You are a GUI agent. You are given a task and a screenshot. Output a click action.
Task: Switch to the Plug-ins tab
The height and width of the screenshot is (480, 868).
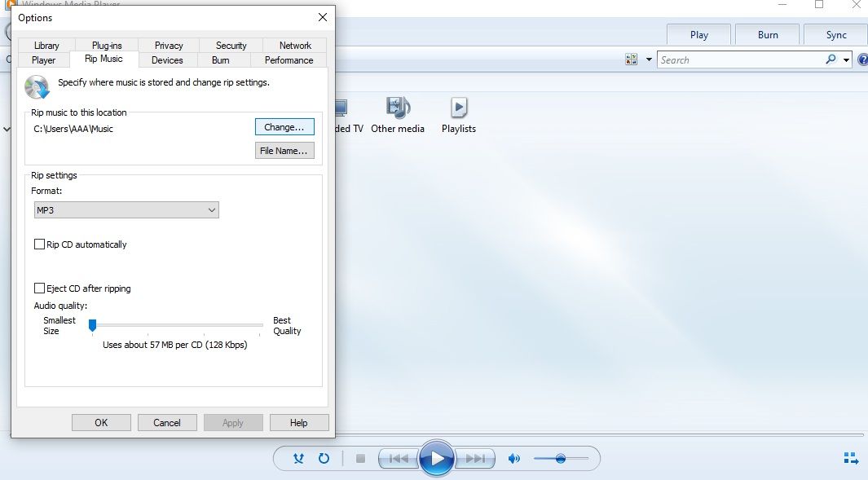click(x=107, y=46)
